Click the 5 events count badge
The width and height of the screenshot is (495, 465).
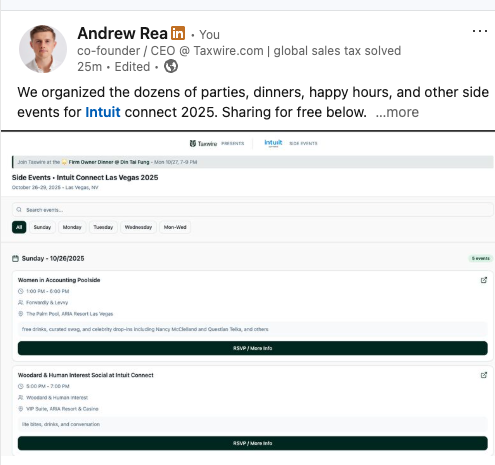pyautogui.click(x=480, y=258)
